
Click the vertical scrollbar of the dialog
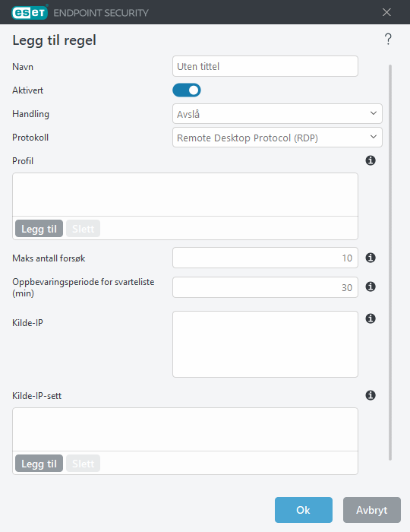coord(390,262)
